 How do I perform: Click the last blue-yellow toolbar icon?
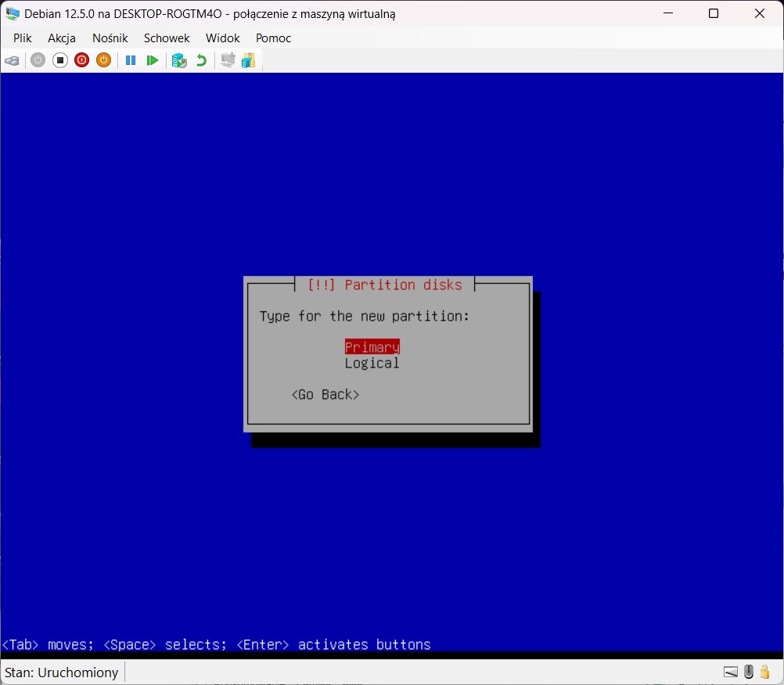pos(249,60)
